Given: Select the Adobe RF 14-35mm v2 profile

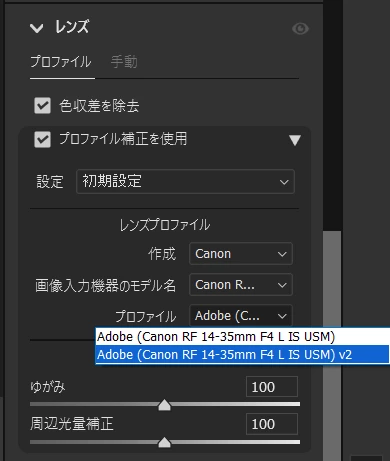Looking at the screenshot, I should point(242,355).
